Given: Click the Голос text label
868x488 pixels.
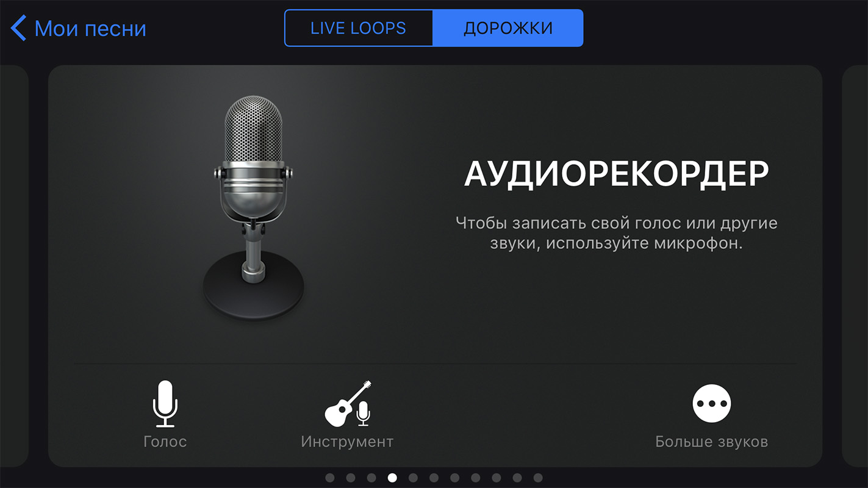Looking at the screenshot, I should pyautogui.click(x=165, y=442).
